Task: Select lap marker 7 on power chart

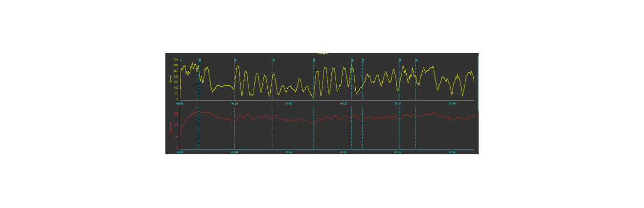Action: click(x=363, y=60)
